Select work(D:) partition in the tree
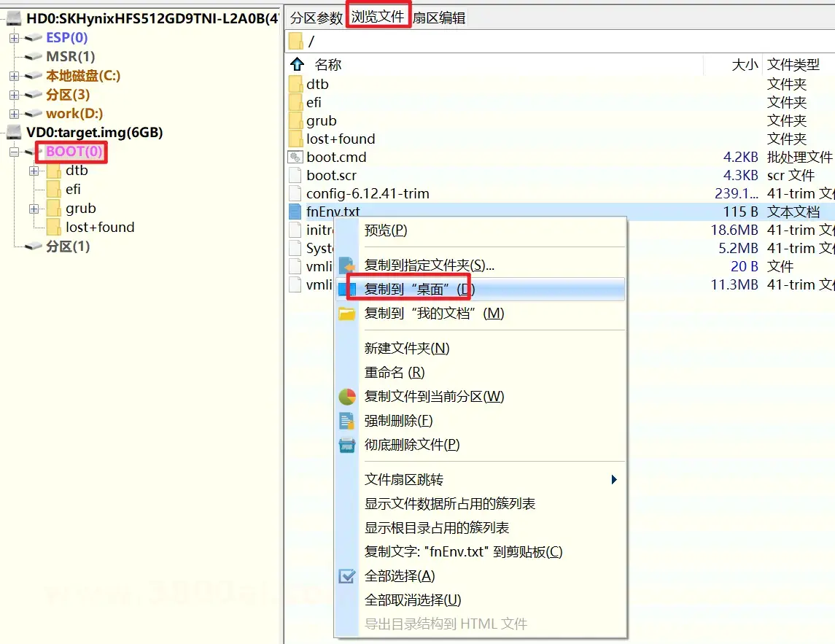The width and height of the screenshot is (835, 644). (74, 114)
